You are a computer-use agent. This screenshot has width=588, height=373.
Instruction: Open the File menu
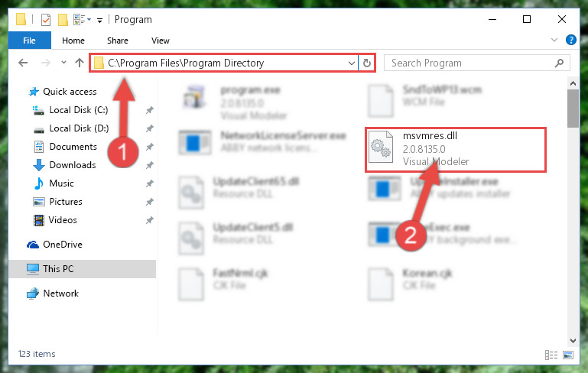[x=29, y=41]
